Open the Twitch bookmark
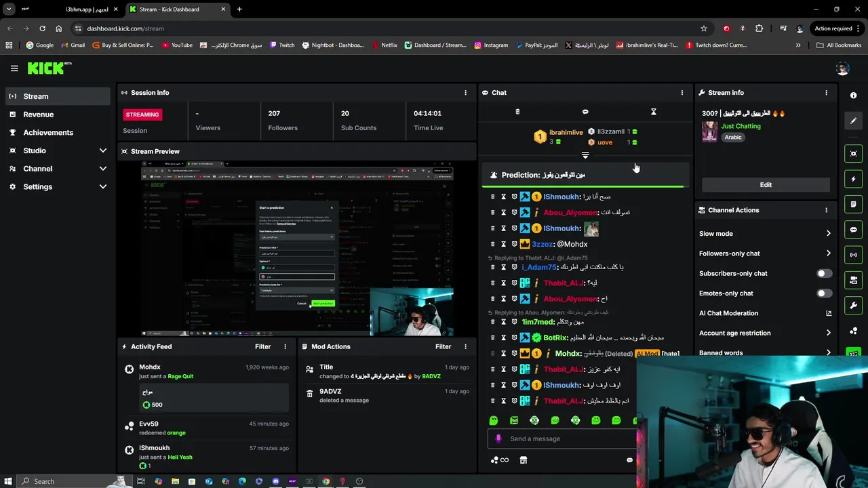The width and height of the screenshot is (868, 488). tap(282, 45)
